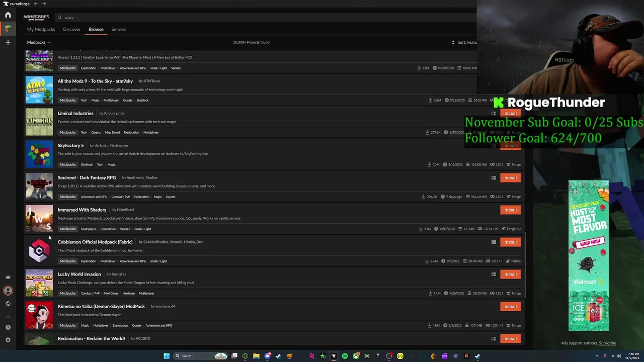
Task: Click the Subscribe link under the ad
Action: [607, 343]
